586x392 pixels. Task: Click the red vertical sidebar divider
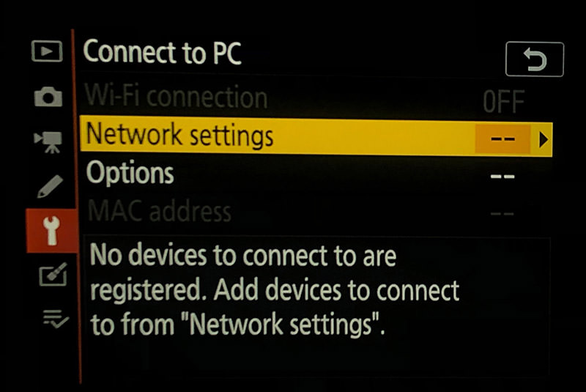(x=77, y=207)
